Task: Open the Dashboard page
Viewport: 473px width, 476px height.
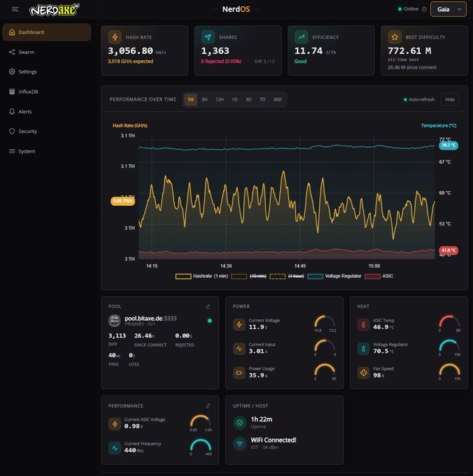Action: click(x=47, y=32)
